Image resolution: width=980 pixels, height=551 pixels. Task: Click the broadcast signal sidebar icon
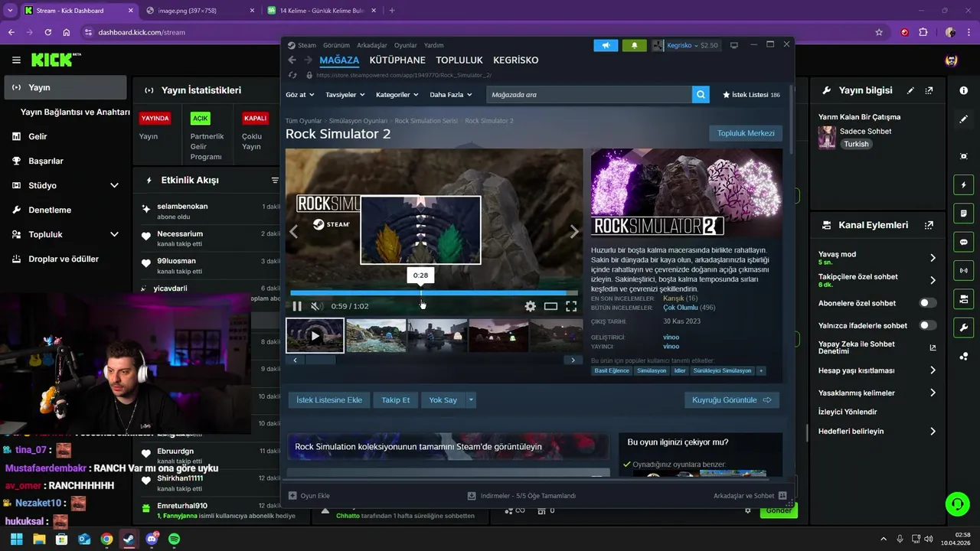click(x=963, y=270)
